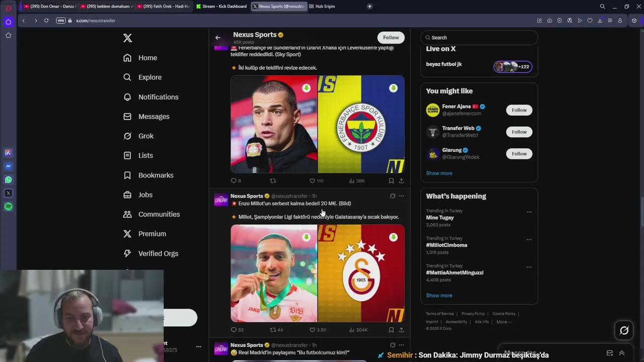Open account menu ellipsis at bottom left

(x=199, y=347)
